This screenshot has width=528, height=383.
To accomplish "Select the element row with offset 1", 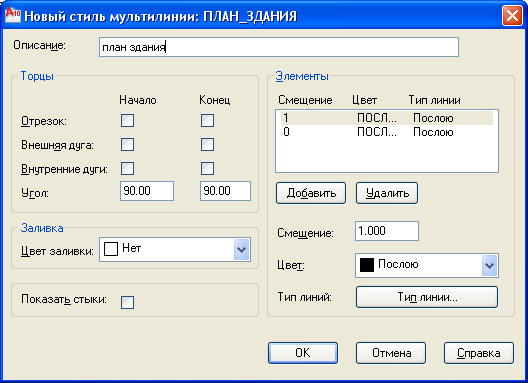I will tap(387, 118).
